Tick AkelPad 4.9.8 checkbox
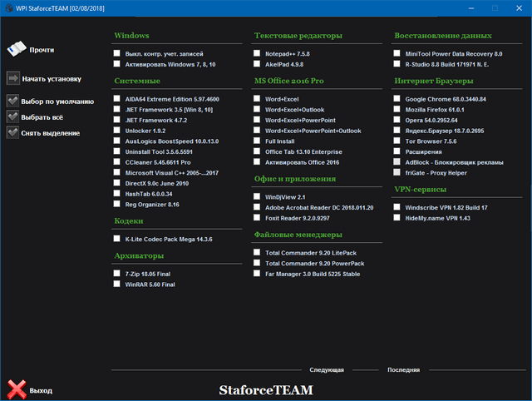 (x=257, y=64)
